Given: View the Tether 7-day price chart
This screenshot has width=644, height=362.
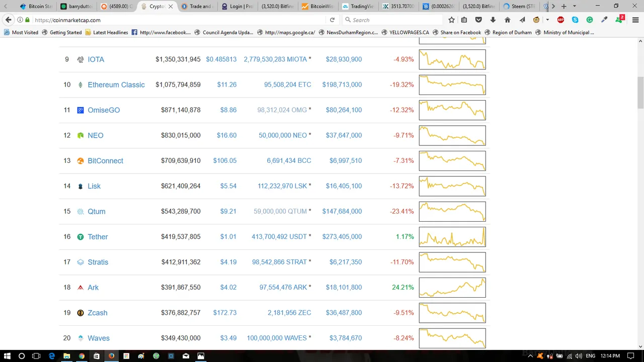Looking at the screenshot, I should pos(452,237).
